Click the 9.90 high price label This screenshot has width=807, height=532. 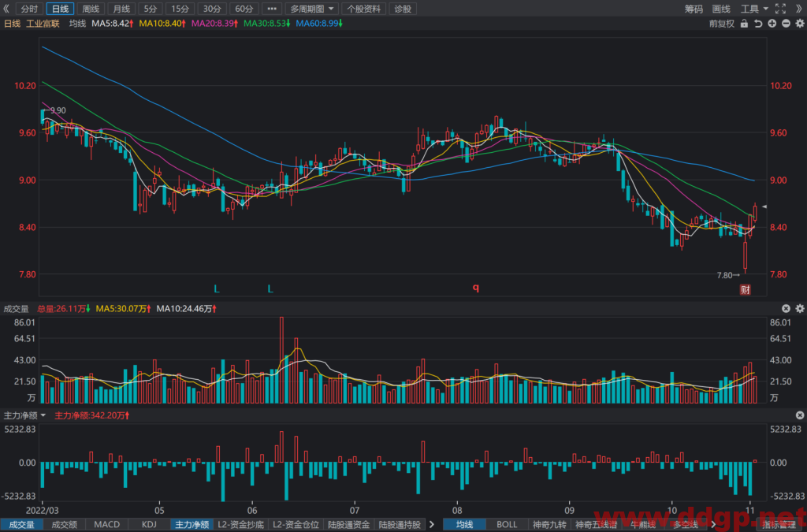(58, 110)
